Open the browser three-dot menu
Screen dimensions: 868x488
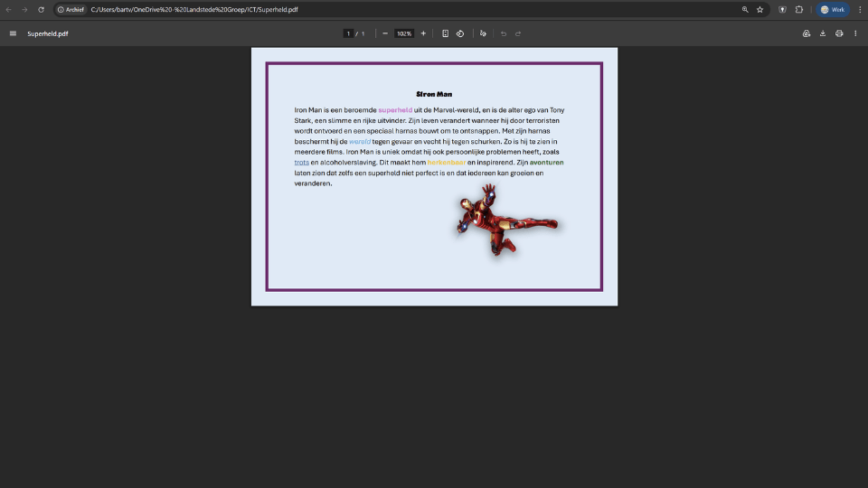pos(860,9)
